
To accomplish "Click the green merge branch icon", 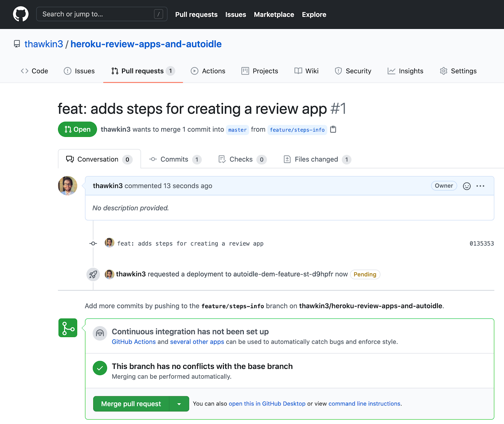I will point(68,328).
